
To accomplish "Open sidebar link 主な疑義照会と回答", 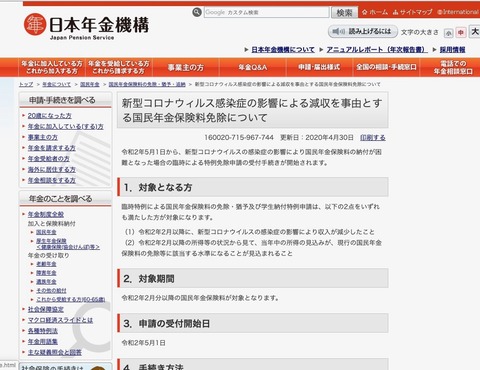I will 54,352.
